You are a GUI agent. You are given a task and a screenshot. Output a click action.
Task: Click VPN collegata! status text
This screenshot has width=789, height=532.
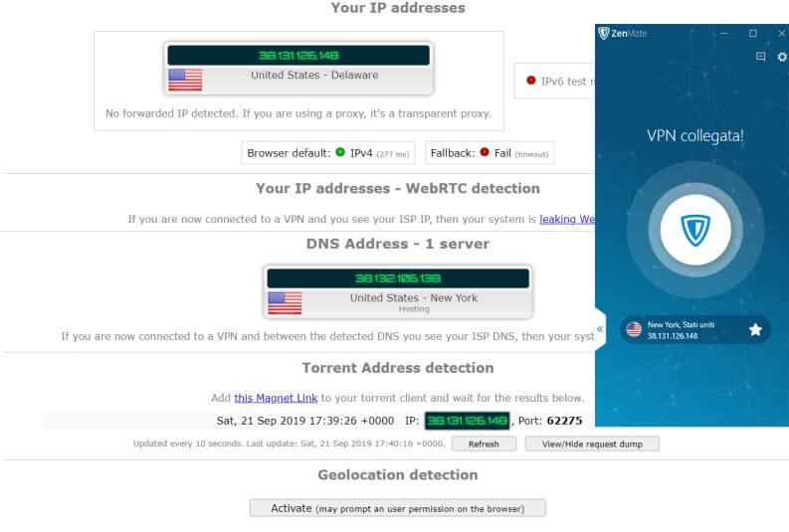pos(695,136)
